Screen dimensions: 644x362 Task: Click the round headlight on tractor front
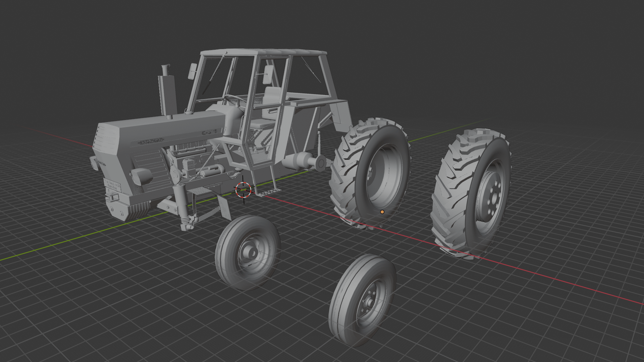(x=141, y=176)
